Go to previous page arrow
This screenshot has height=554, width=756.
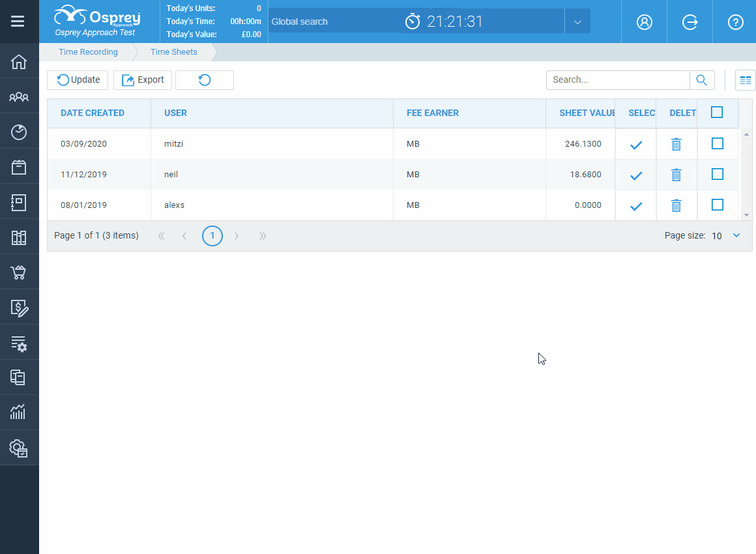click(x=184, y=236)
